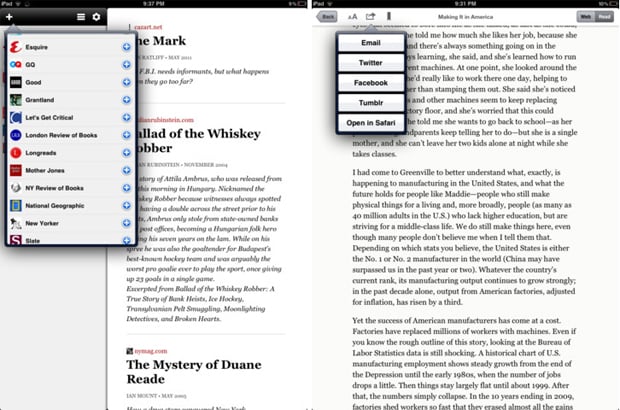Screen dimensions: 620x410
Task: Tap the plus icon in left toolbar
Action: click(9, 17)
